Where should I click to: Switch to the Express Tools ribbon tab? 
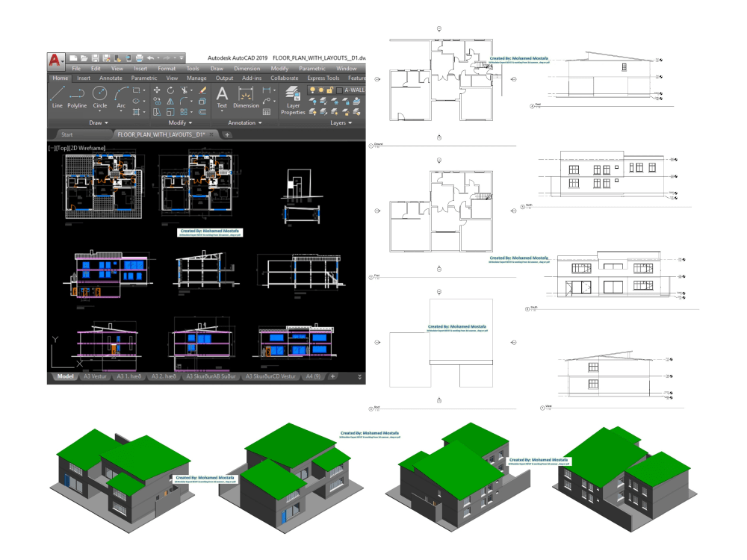(x=323, y=78)
